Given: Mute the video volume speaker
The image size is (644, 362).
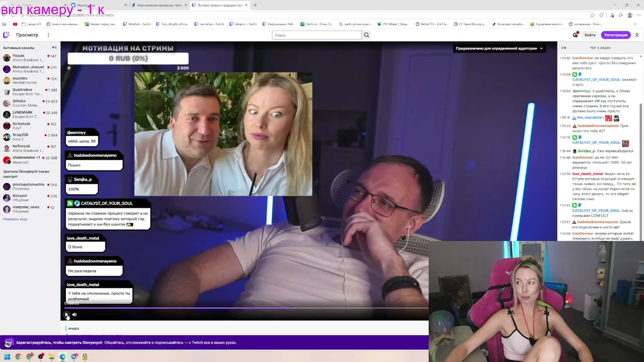Looking at the screenshot, I should click(x=74, y=315).
